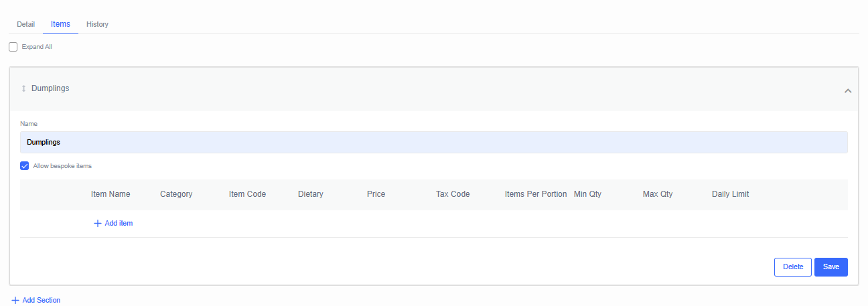
Task: Toggle the Expand All checkbox
Action: coord(13,47)
